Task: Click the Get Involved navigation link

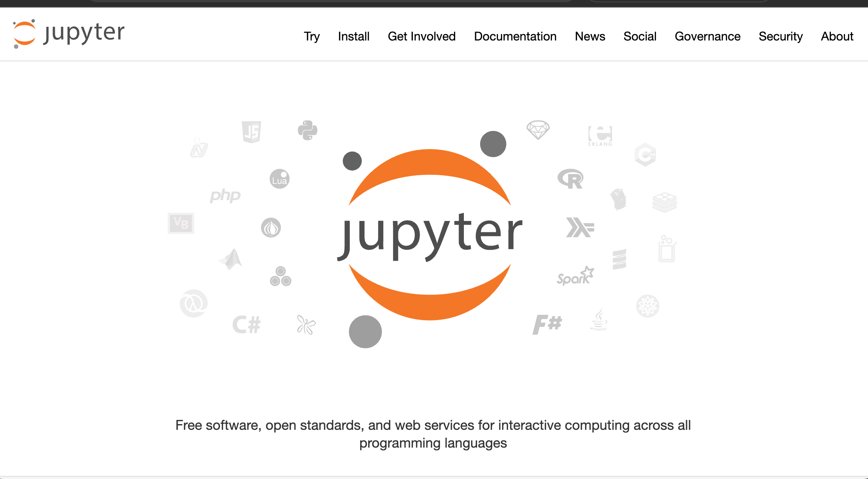Action: [x=422, y=36]
